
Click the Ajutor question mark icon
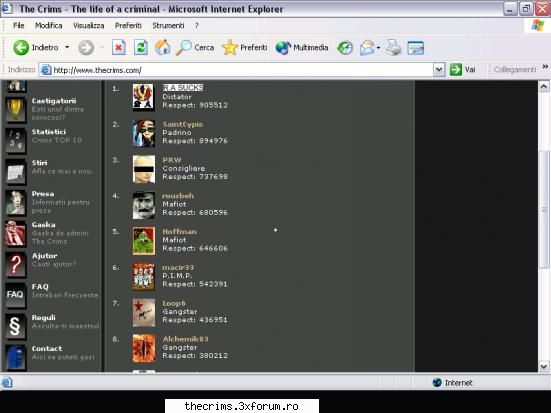coord(15,264)
